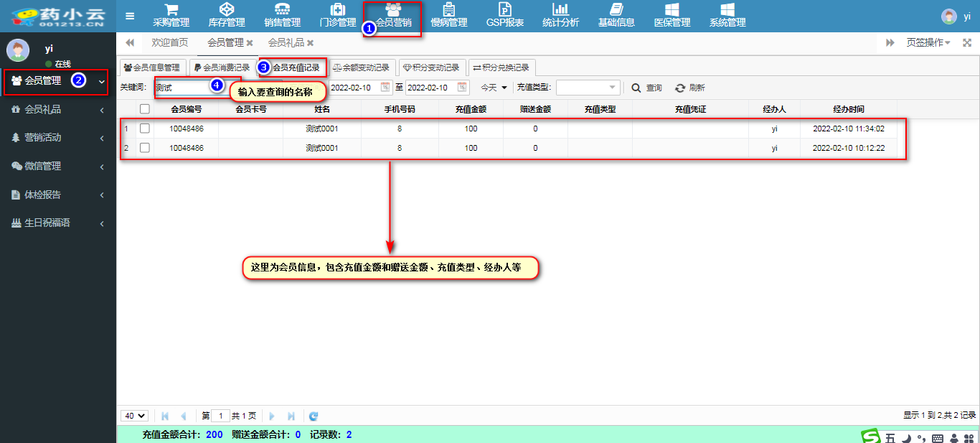Sort by 经办时间 column header
This screenshot has height=443, width=980.
tap(849, 109)
